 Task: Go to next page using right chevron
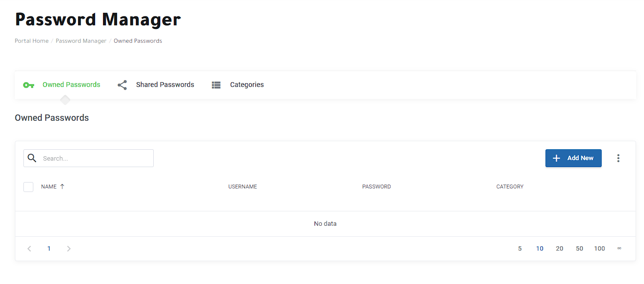point(69,249)
